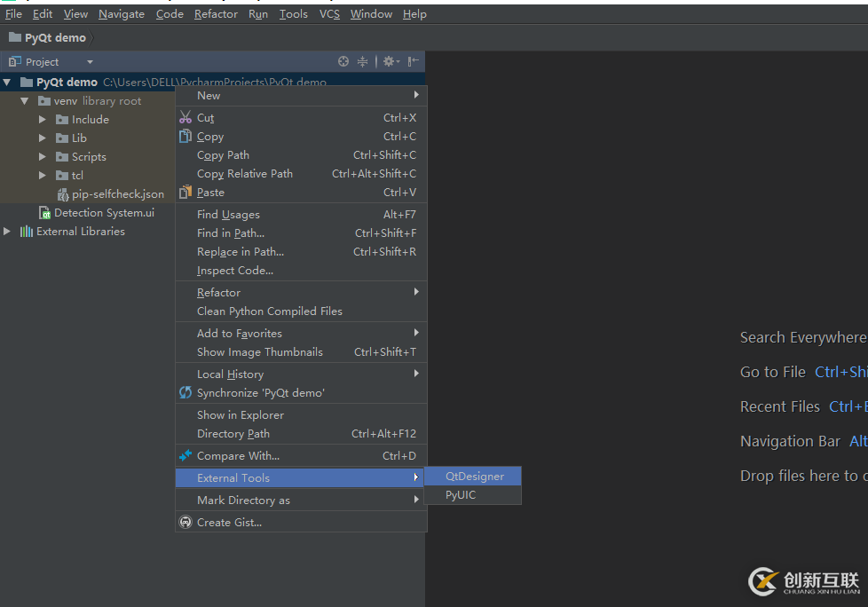Click the Paste clipboard icon
The height and width of the screenshot is (607, 868).
click(185, 193)
